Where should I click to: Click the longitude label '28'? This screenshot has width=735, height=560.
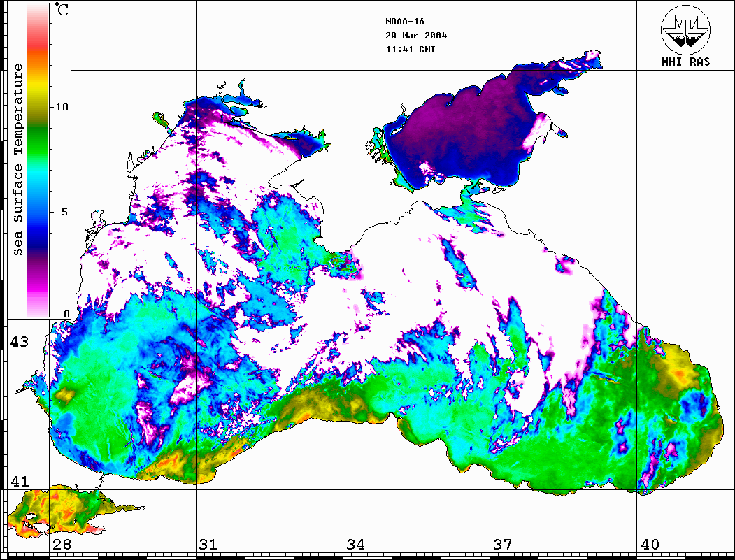[62, 544]
